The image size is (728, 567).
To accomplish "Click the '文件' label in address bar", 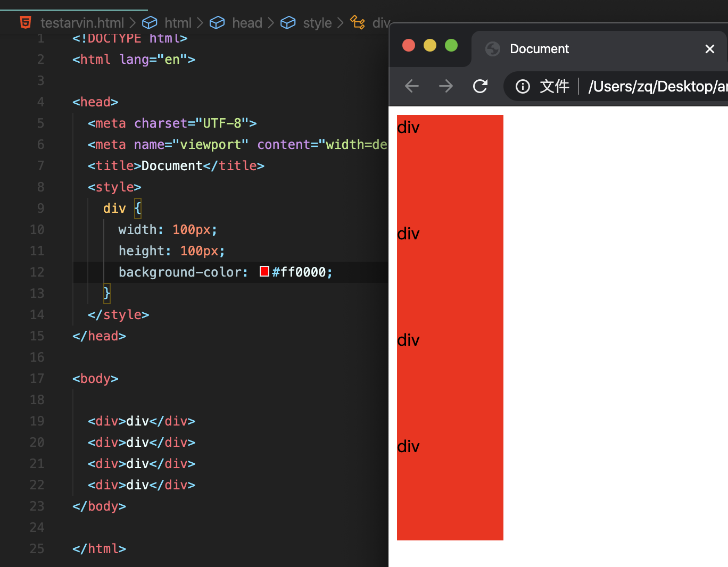I will [x=555, y=86].
